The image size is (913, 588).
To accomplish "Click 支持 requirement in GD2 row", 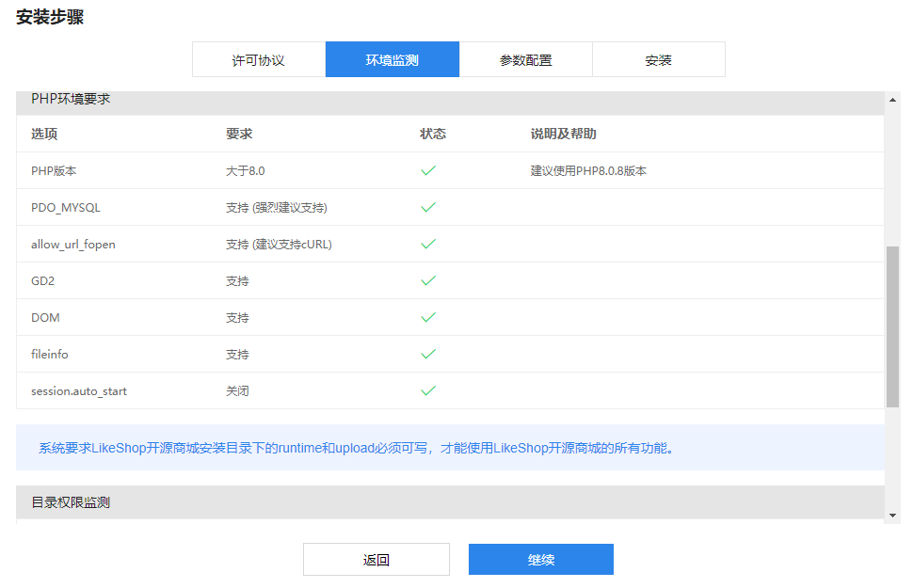I will (x=237, y=280).
